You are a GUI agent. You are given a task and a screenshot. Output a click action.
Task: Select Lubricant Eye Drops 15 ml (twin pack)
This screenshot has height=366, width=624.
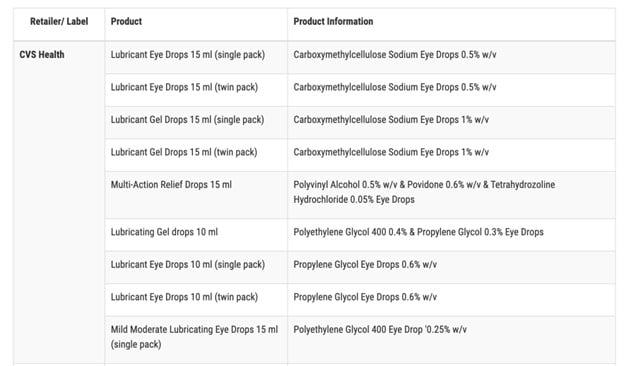coord(184,87)
